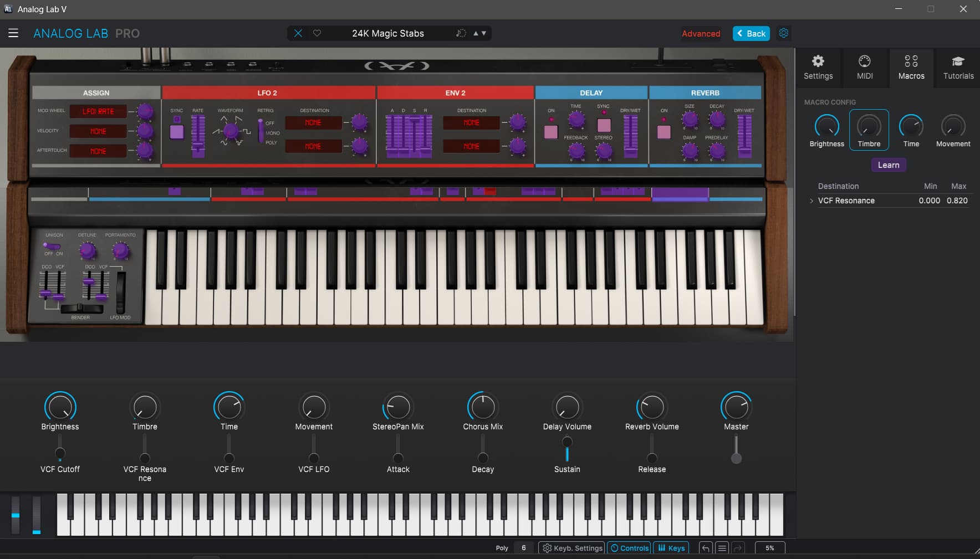The width and height of the screenshot is (980, 559).
Task: Switch to the Macros tab
Action: click(911, 67)
